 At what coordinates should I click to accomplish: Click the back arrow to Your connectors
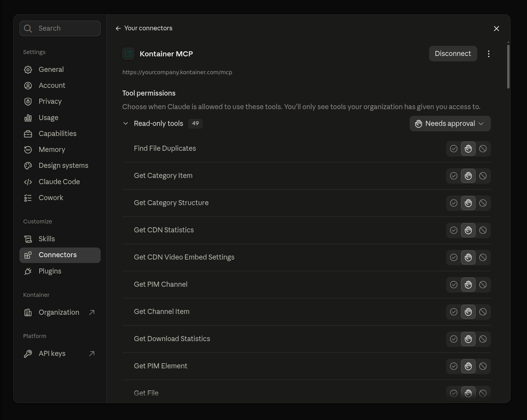(118, 28)
